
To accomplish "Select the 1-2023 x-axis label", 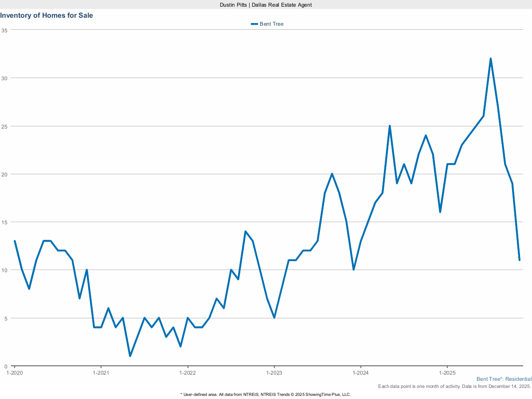I will coord(274,372).
